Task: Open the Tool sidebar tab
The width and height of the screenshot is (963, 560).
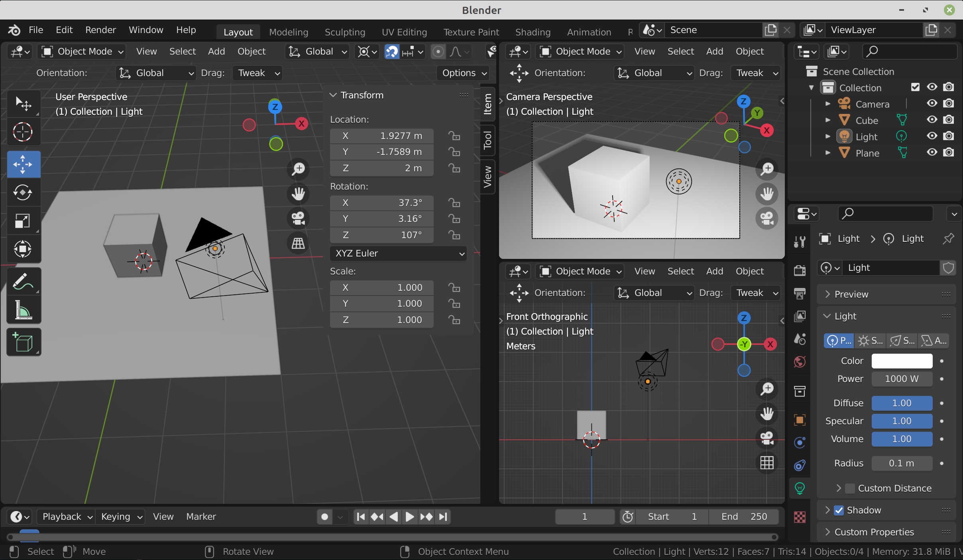Action: [x=487, y=140]
